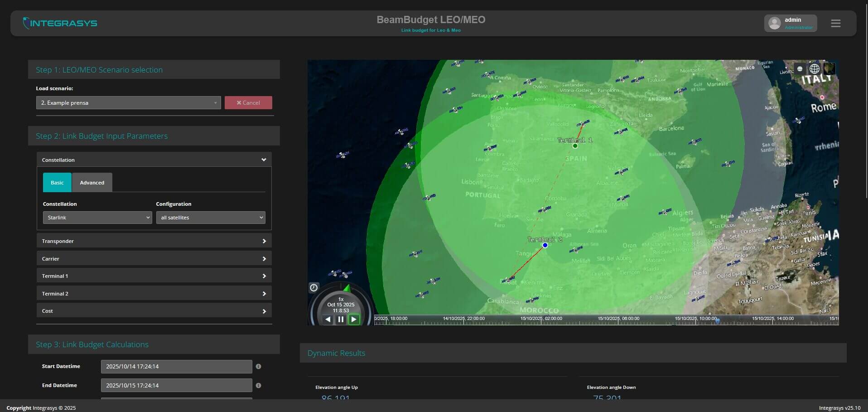The width and height of the screenshot is (868, 412).
Task: Select the Basic constellation tab
Action: pyautogui.click(x=57, y=183)
